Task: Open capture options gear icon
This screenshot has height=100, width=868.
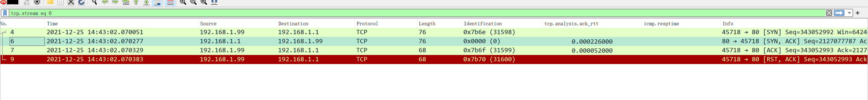Action: coord(37,2)
